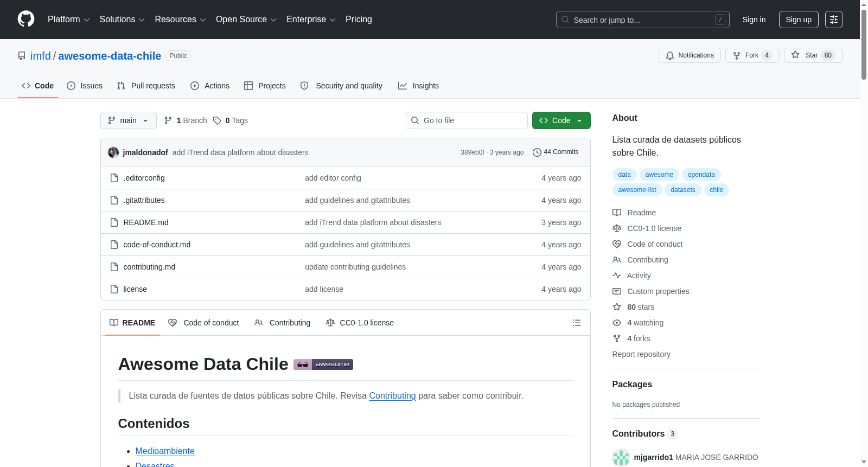Image resolution: width=868 pixels, height=467 pixels.
Task: Click the scale icon beside CC0-1.0 license in About
Action: (x=617, y=228)
